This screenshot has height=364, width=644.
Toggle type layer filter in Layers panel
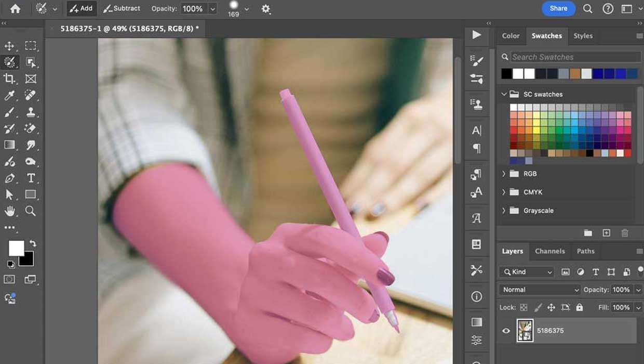[596, 272]
